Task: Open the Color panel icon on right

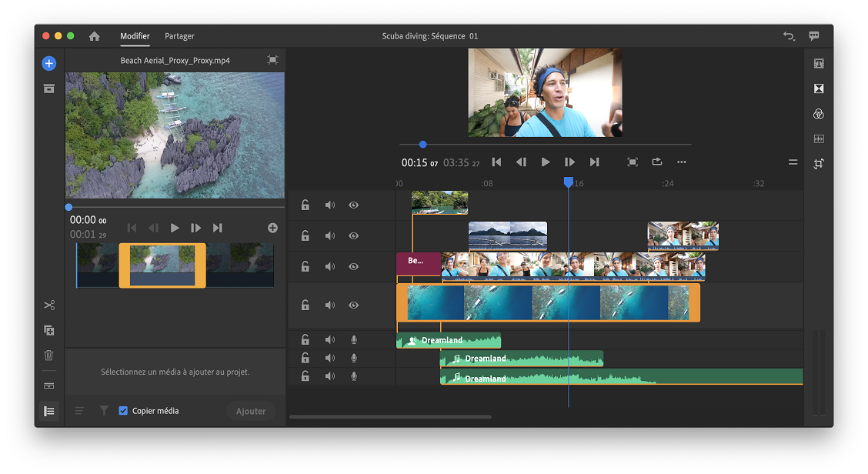Action: pyautogui.click(x=819, y=114)
